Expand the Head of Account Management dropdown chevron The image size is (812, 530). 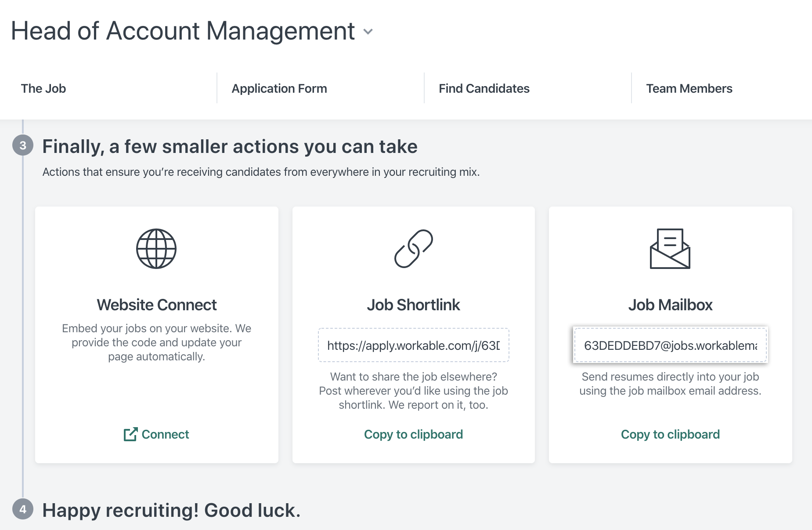[368, 32]
